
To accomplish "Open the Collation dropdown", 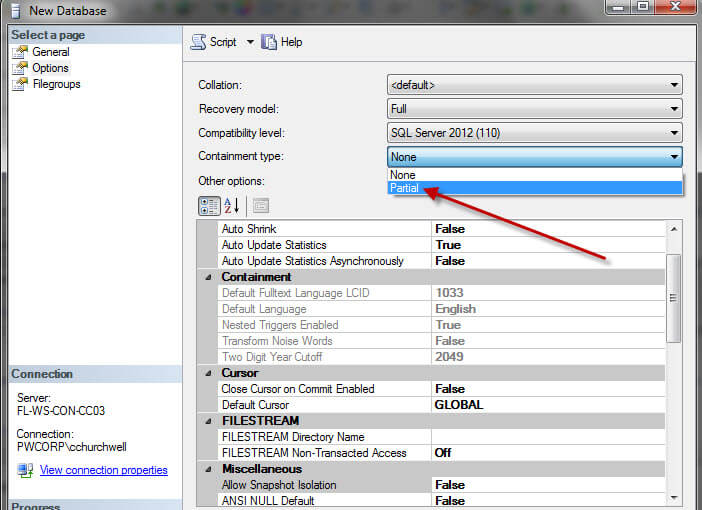I will click(535, 85).
